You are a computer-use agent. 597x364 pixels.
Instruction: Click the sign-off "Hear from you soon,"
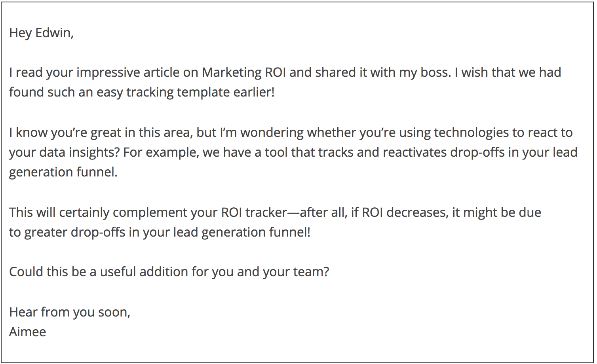click(x=70, y=312)
